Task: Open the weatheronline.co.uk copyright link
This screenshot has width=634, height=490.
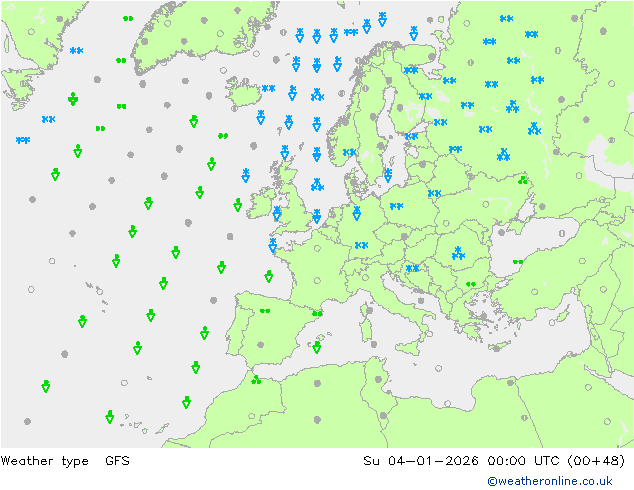Action: pyautogui.click(x=550, y=481)
